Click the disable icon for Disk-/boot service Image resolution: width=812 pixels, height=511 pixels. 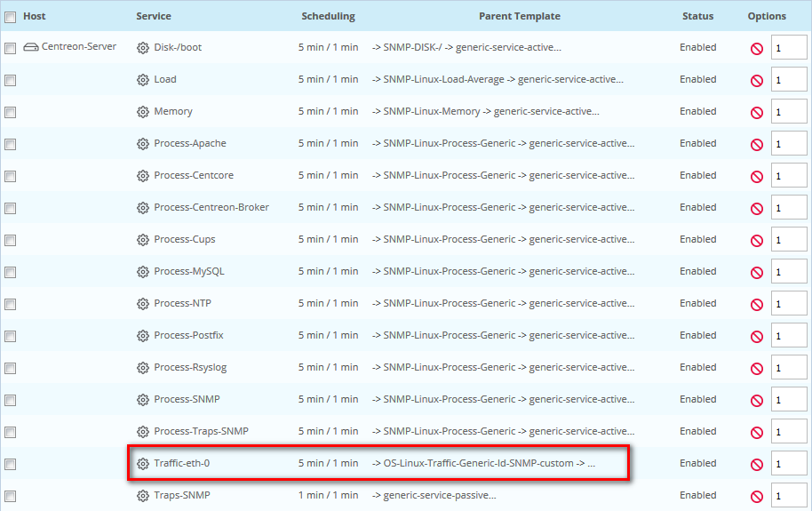tap(757, 48)
